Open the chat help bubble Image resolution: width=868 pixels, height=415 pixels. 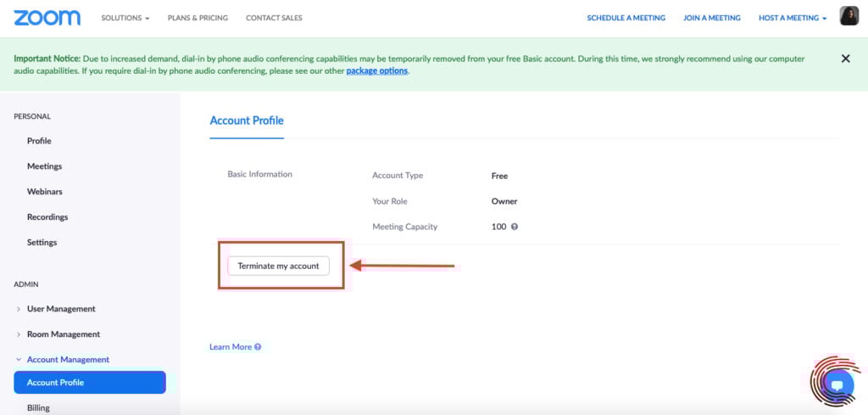(837, 384)
